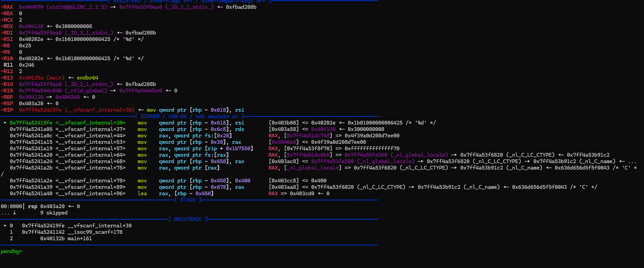This screenshot has width=644, height=268.
Task: Click the lea mnemonic in disassembly
Action: (x=142, y=194)
